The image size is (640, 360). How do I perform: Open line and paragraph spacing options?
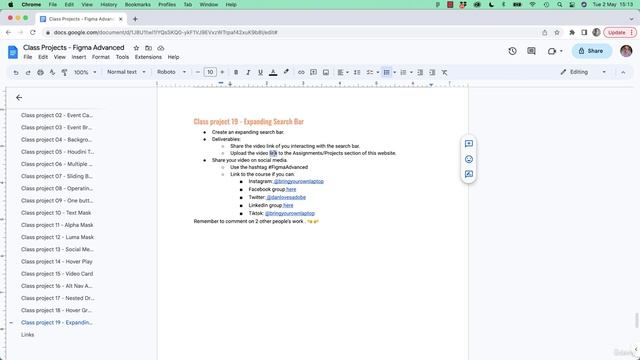(x=357, y=72)
